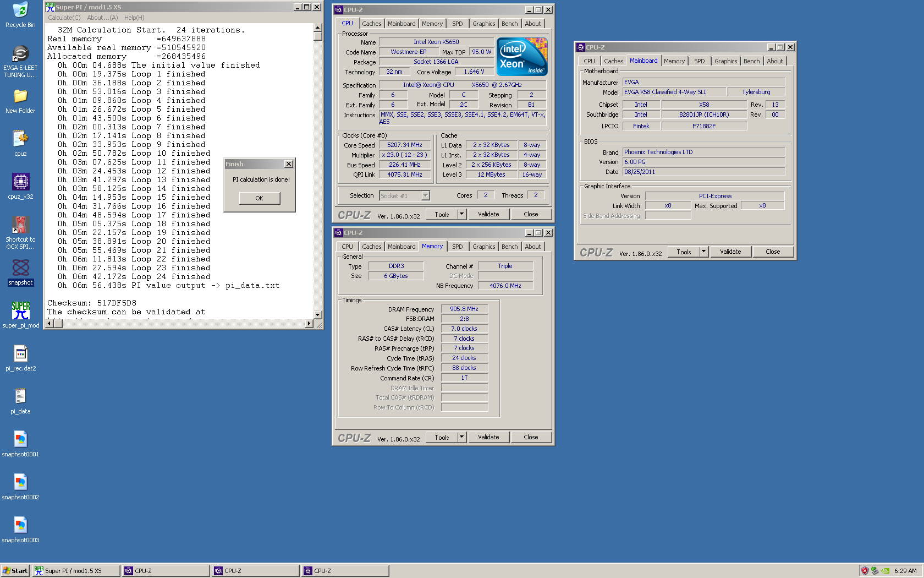The image size is (924, 578).
Task: Click the red shield tray icon
Action: 865,571
